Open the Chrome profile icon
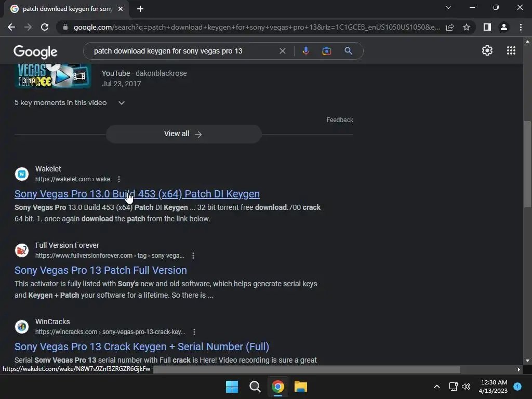Image resolution: width=532 pixels, height=399 pixels. [504, 27]
